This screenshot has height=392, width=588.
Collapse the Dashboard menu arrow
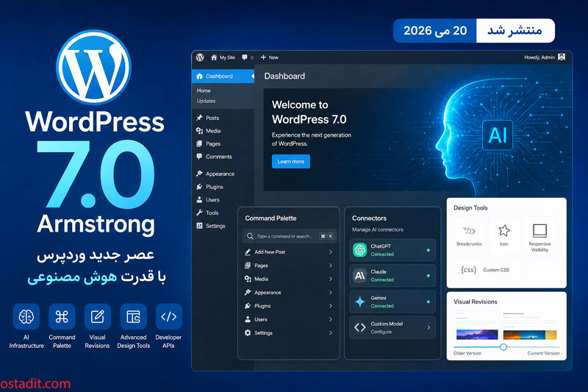tap(252, 76)
